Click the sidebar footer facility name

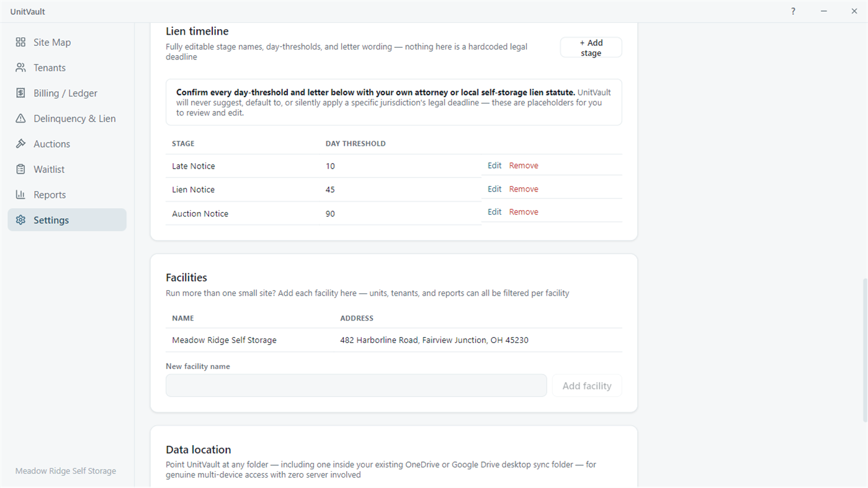click(x=66, y=471)
